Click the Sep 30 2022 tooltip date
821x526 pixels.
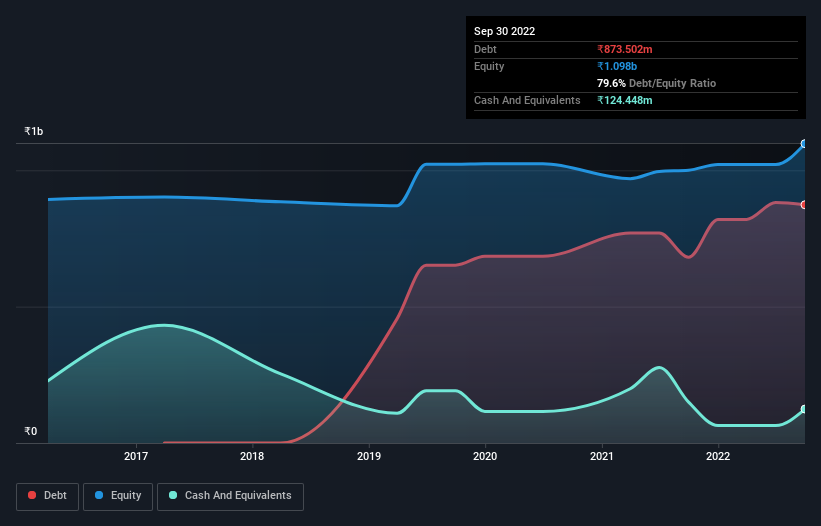pyautogui.click(x=504, y=31)
